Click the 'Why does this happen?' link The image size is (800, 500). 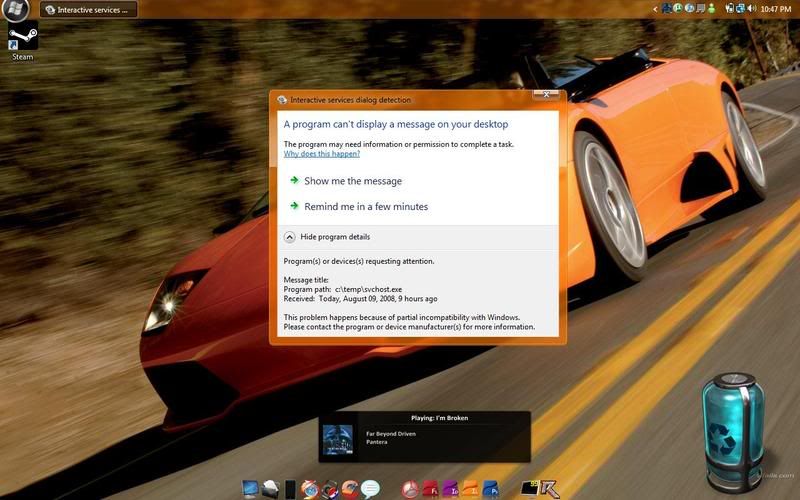coord(321,154)
